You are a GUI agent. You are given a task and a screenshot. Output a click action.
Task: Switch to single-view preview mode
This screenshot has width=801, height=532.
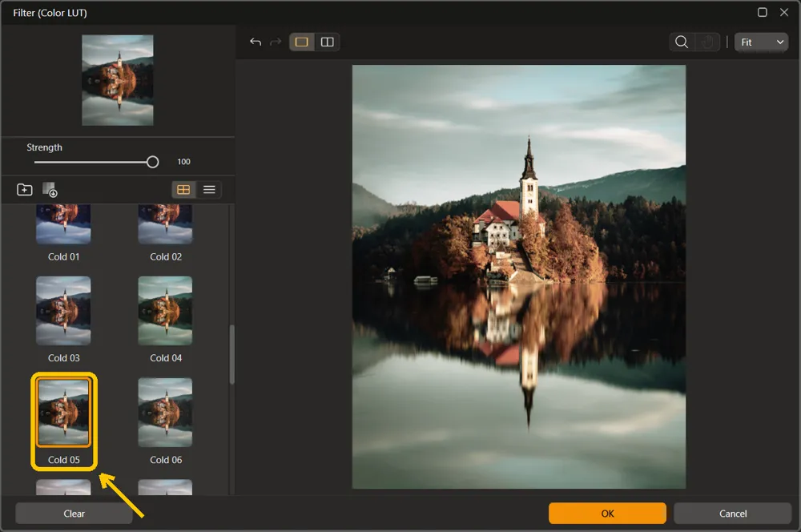301,42
